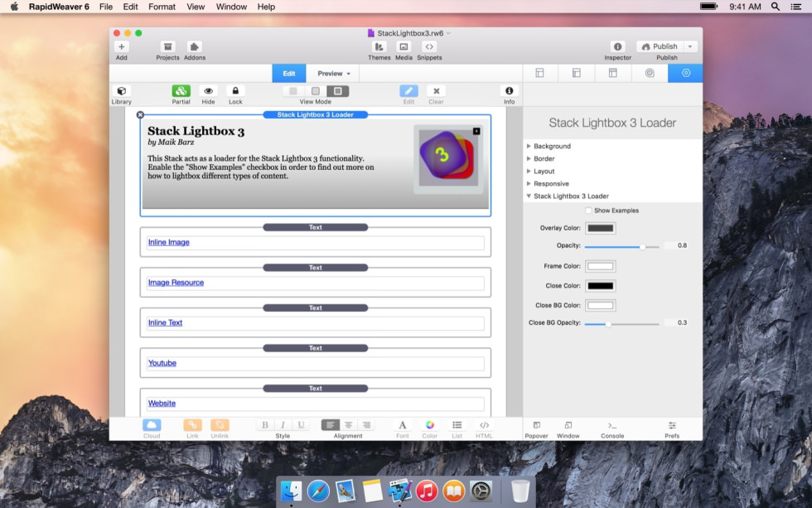Screen dimensions: 812x508
Task: Open the Stacks Info panel
Action: 509,91
